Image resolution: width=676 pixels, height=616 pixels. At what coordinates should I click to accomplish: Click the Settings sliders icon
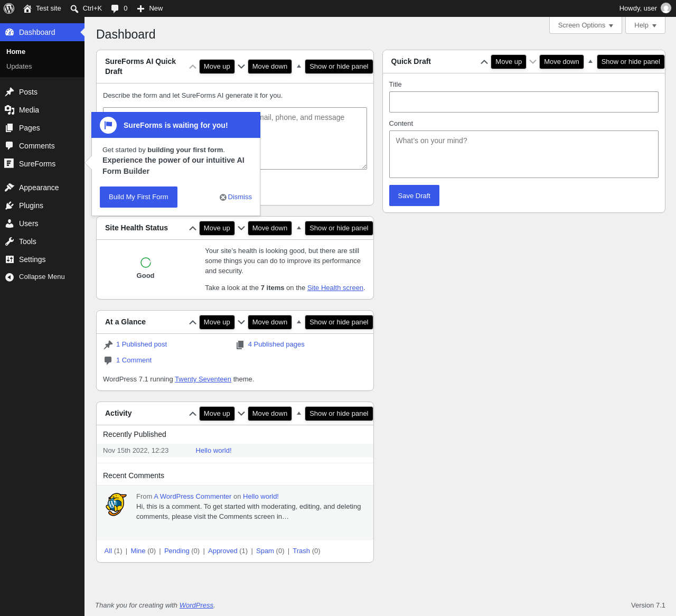tap(10, 259)
